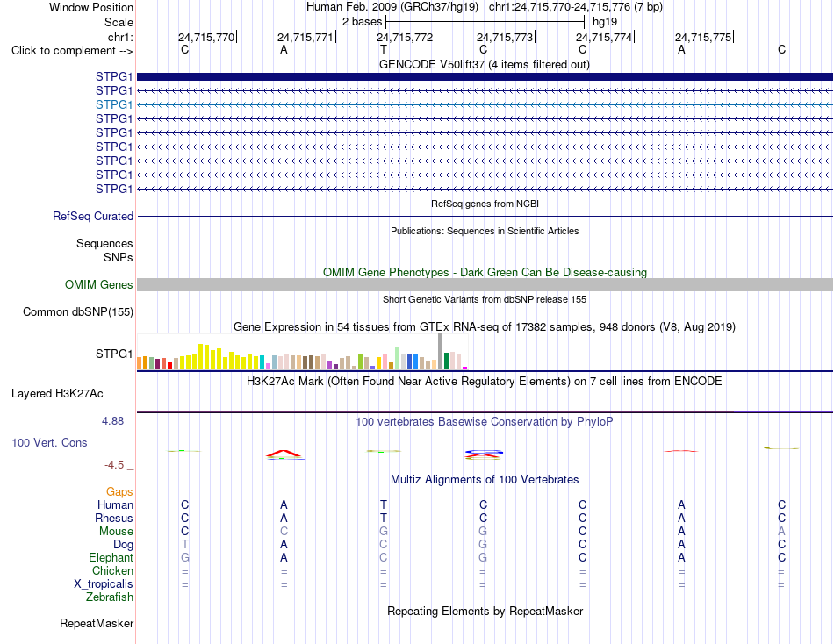Viewport: 834px width, 644px height.
Task: Click the 'Common dbSNP(155)' track label
Action: pyautogui.click(x=78, y=312)
